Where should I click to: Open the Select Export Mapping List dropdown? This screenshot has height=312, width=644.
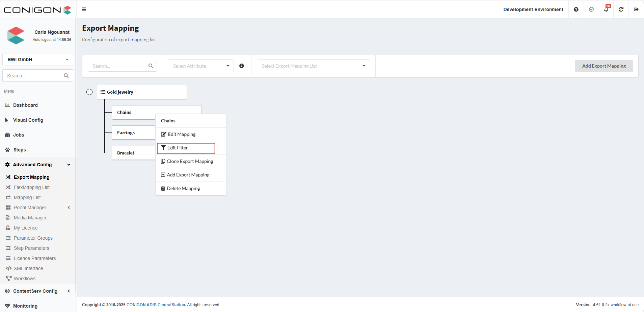tap(313, 66)
